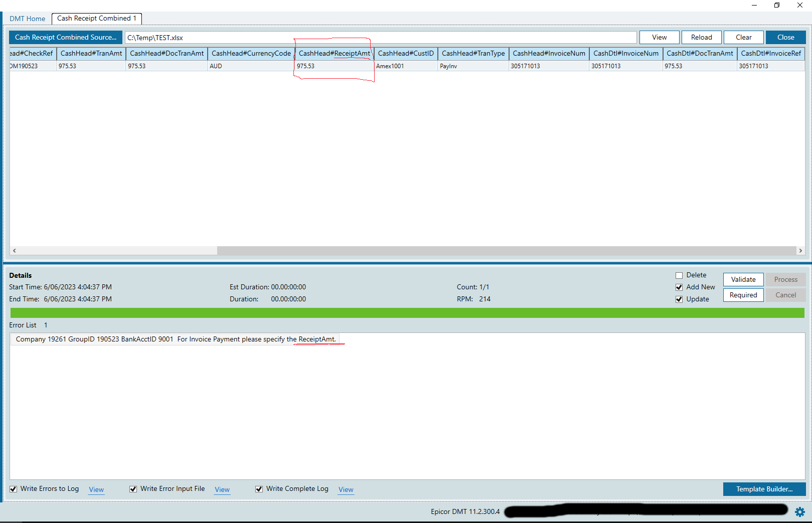Viewport: 812px width, 523px height.
Task: Click the CashDtl#DocTranAmt column header
Action: [700, 53]
